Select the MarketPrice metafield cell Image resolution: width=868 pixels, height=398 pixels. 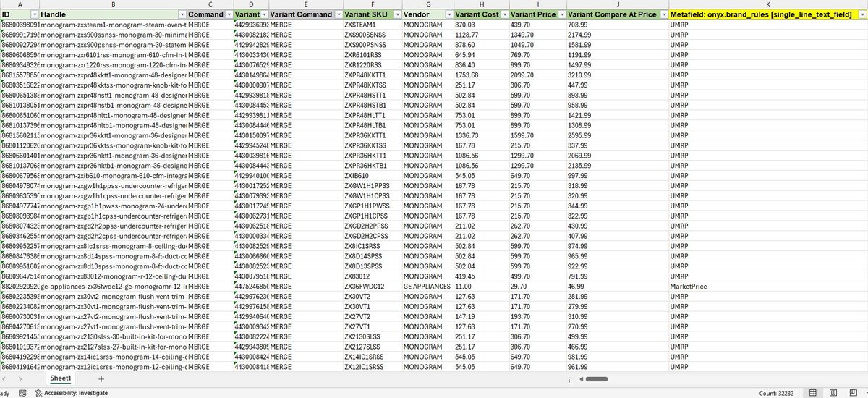point(767,286)
